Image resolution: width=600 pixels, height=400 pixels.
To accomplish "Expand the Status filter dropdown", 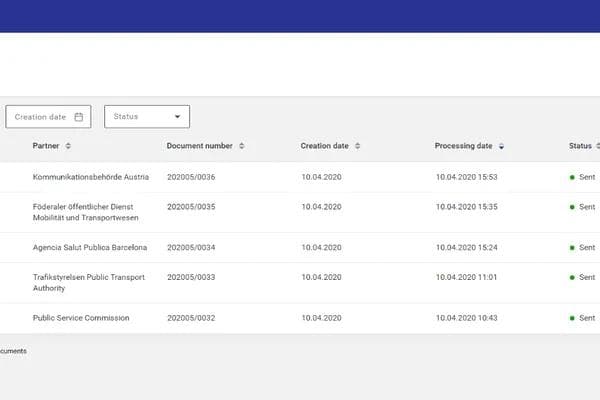I will (x=146, y=117).
